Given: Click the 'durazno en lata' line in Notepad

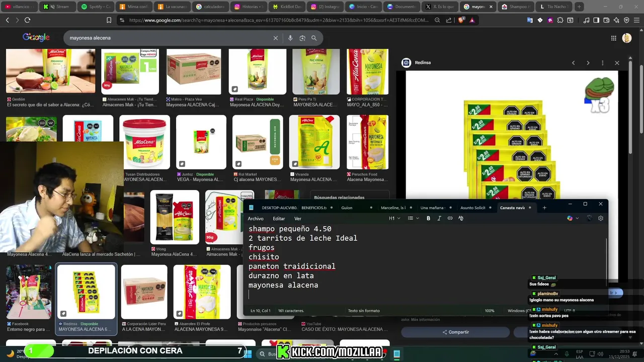Looking at the screenshot, I should pos(281,276).
